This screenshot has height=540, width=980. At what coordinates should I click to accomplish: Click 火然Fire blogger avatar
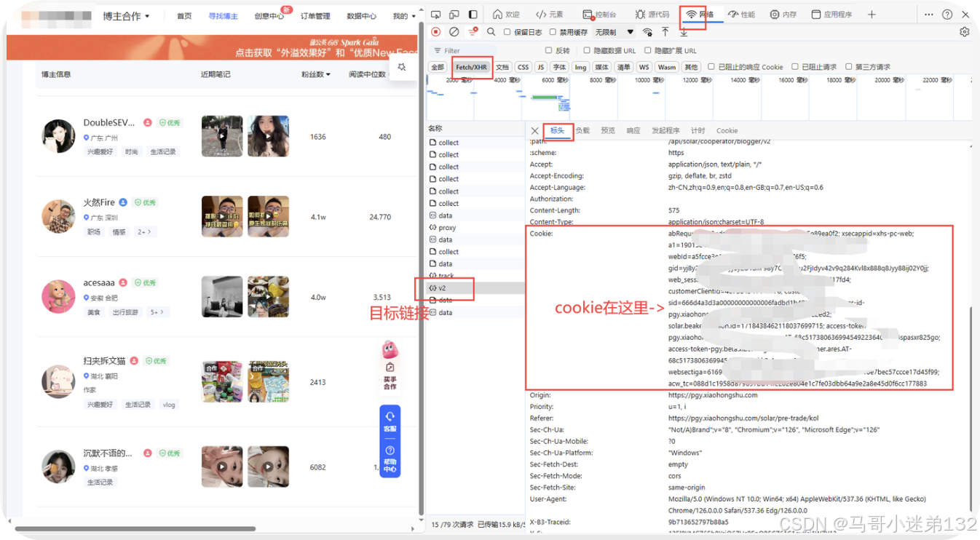59,216
